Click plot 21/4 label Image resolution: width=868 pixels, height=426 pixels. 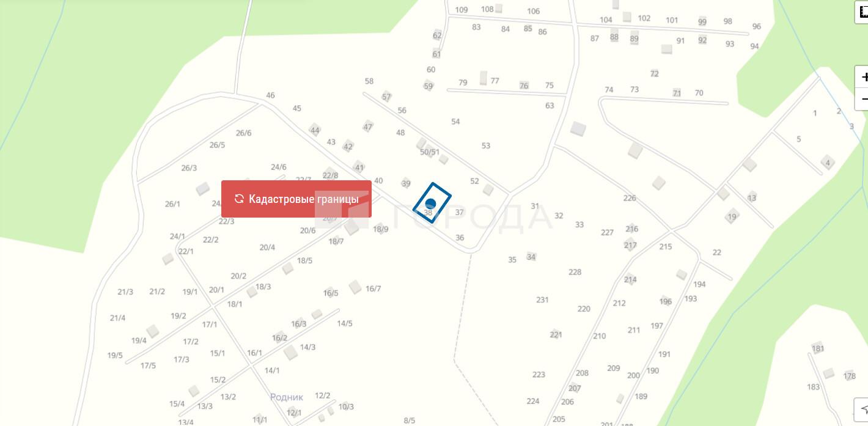click(x=117, y=318)
